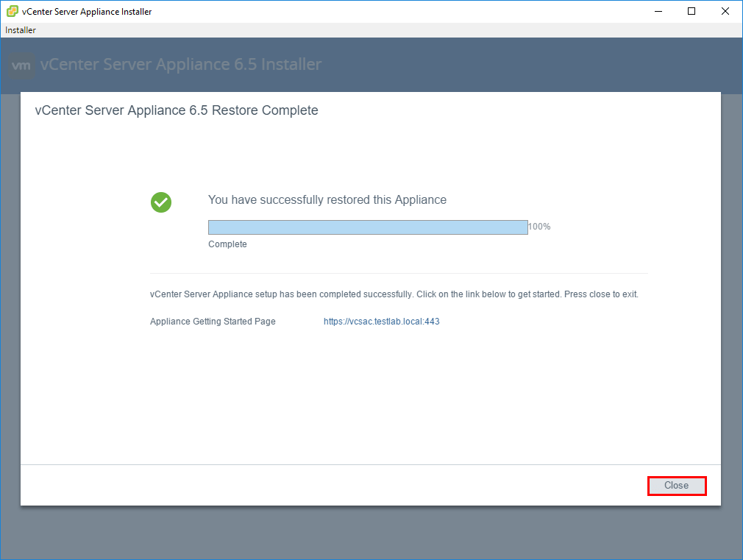Screen dimensions: 743x560
Task: Maximize the installer window
Action: [692, 11]
